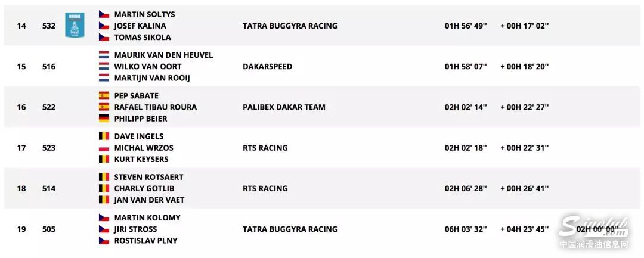Click the 06H 03' 32'' time for entry 505
The width and height of the screenshot is (644, 258).
point(466,229)
